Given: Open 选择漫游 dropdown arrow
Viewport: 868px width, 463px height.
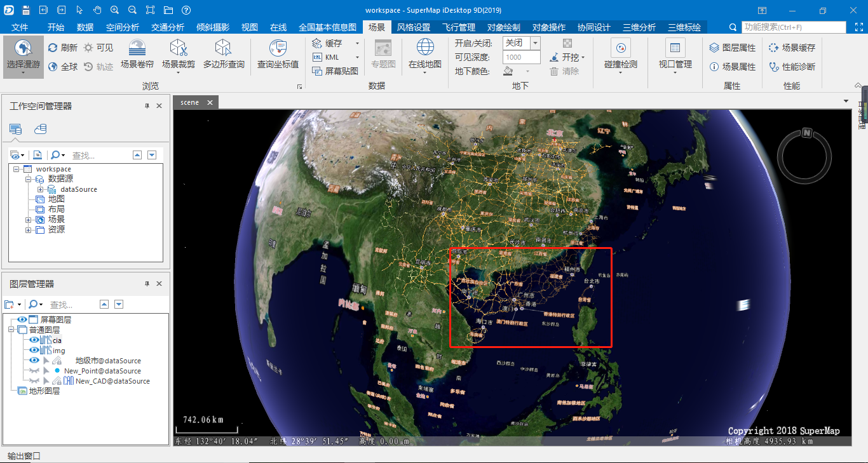Looking at the screenshot, I should pos(23,72).
